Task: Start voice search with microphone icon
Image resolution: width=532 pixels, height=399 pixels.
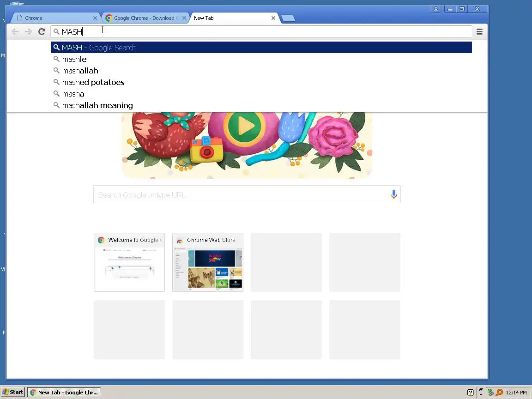Action: pos(393,194)
